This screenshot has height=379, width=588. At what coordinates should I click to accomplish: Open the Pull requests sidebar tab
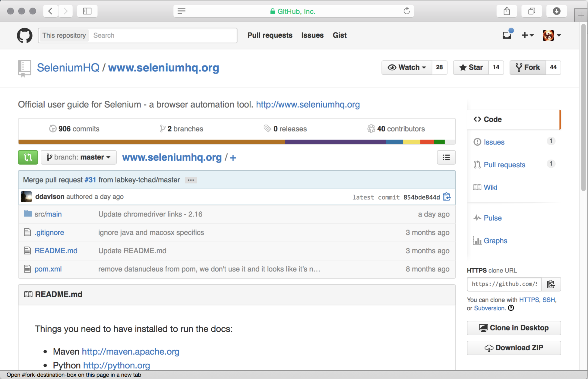pos(514,165)
